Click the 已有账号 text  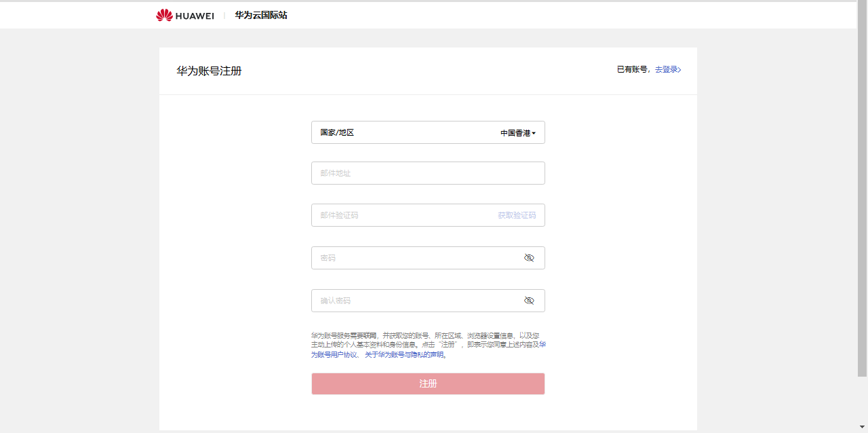click(x=632, y=69)
